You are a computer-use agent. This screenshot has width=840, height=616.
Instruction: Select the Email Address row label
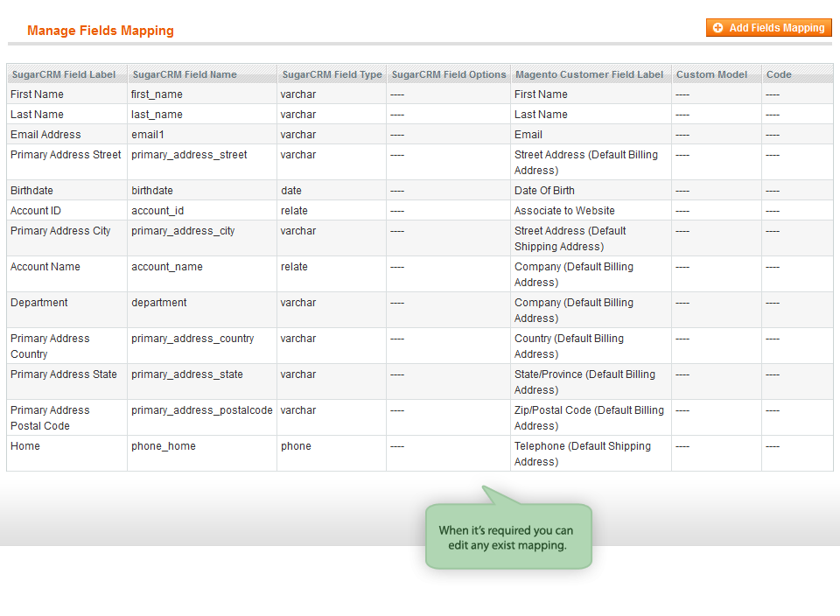tap(45, 135)
